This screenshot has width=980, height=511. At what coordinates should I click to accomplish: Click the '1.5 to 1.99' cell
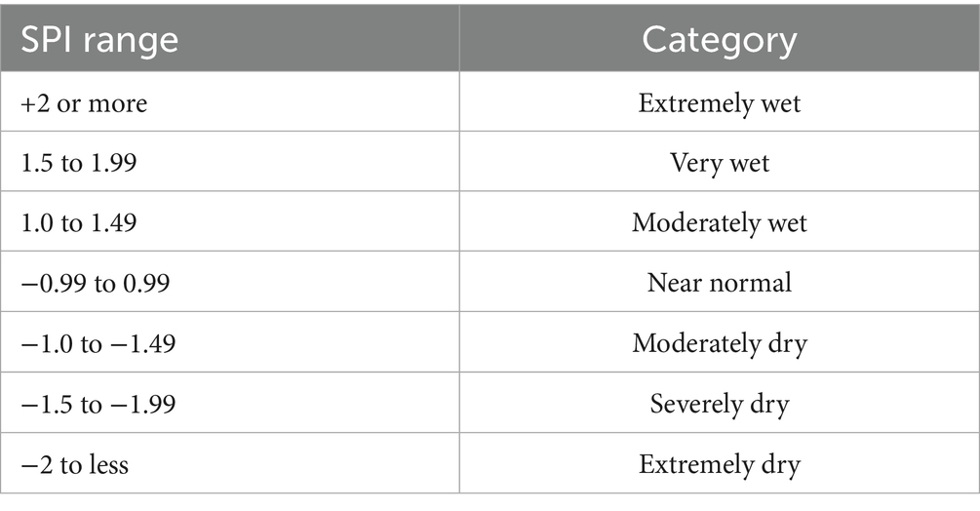click(78, 163)
